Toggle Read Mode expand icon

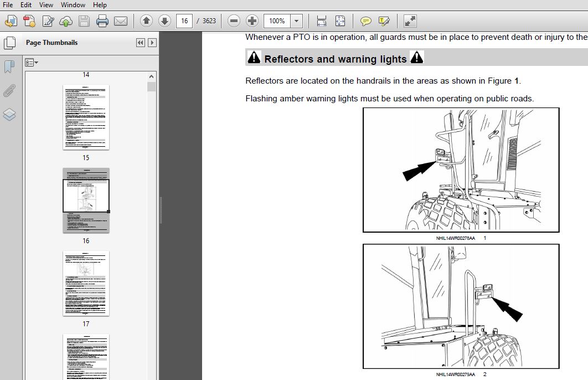(410, 21)
